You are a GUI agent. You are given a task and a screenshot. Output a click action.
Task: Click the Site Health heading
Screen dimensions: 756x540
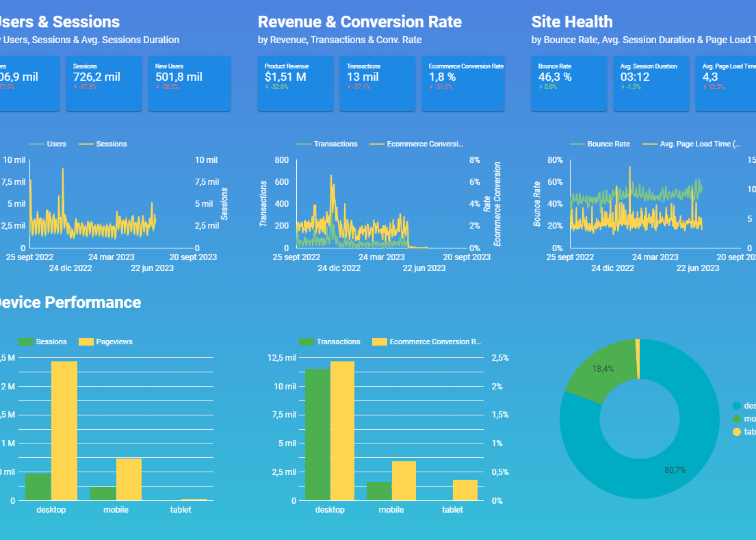tap(572, 22)
